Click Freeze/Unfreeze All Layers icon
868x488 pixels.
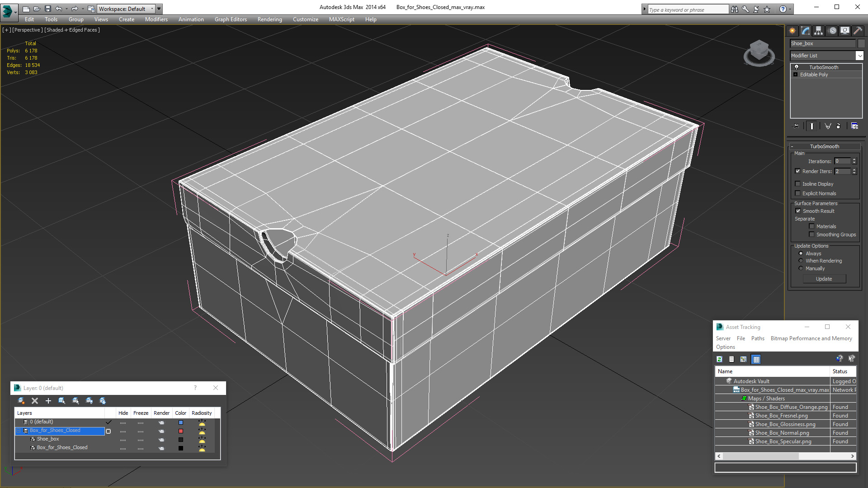click(x=103, y=401)
